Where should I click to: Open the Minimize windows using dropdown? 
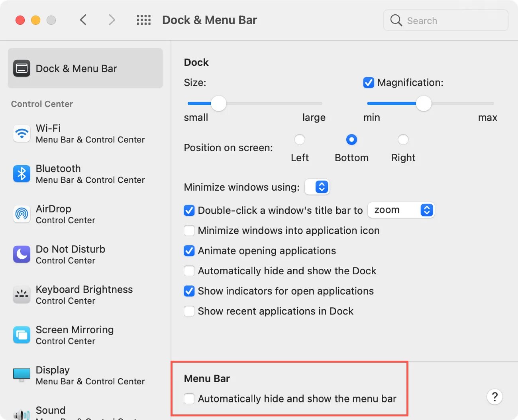(317, 187)
